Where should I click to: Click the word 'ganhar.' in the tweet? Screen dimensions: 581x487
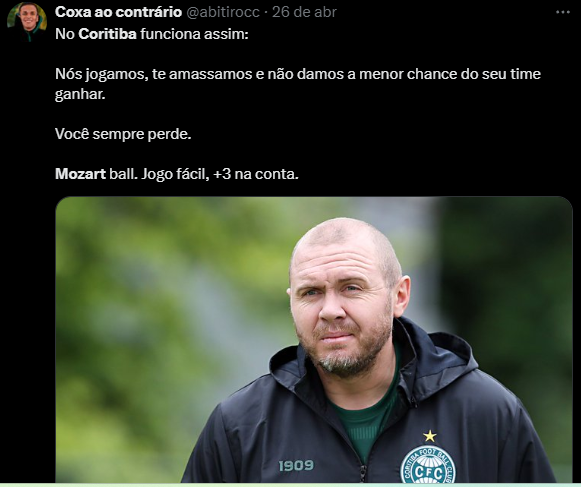80,94
